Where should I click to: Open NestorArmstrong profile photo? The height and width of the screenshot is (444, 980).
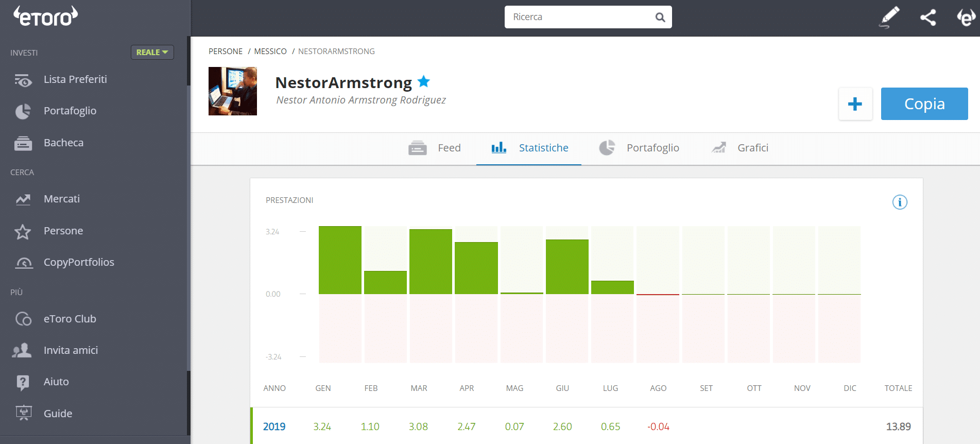pyautogui.click(x=233, y=91)
